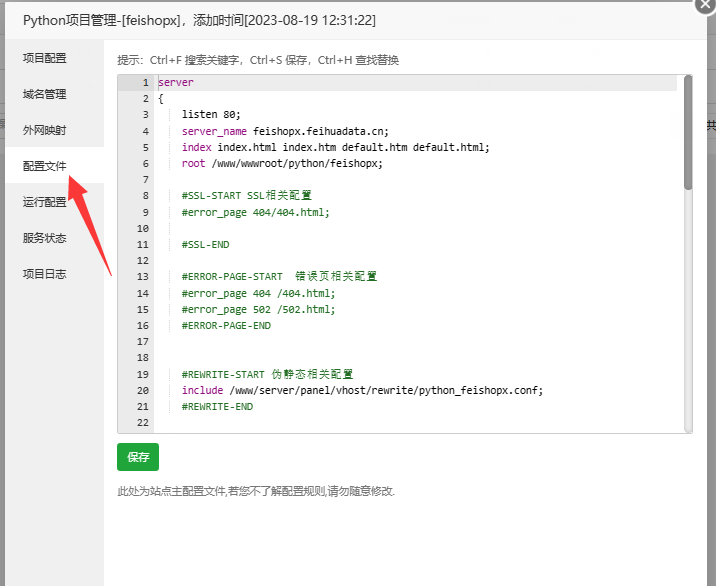Click the green 保存 button
716x586 pixels.
point(138,457)
